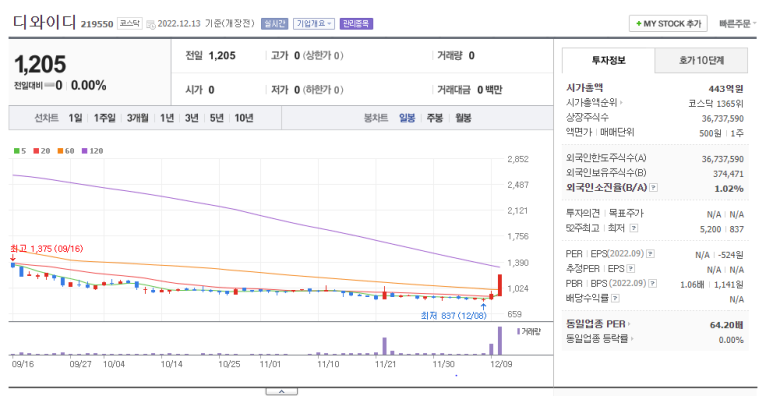
Task: Collapse the chart with bottom chevron handle
Action: tap(281, 392)
